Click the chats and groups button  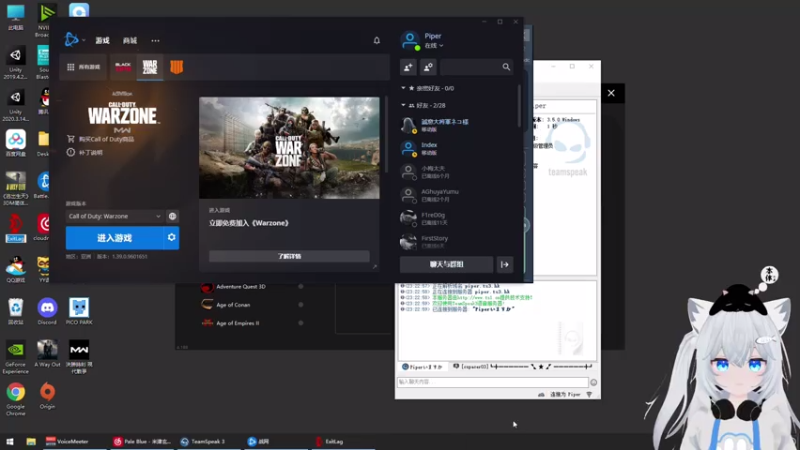click(446, 264)
